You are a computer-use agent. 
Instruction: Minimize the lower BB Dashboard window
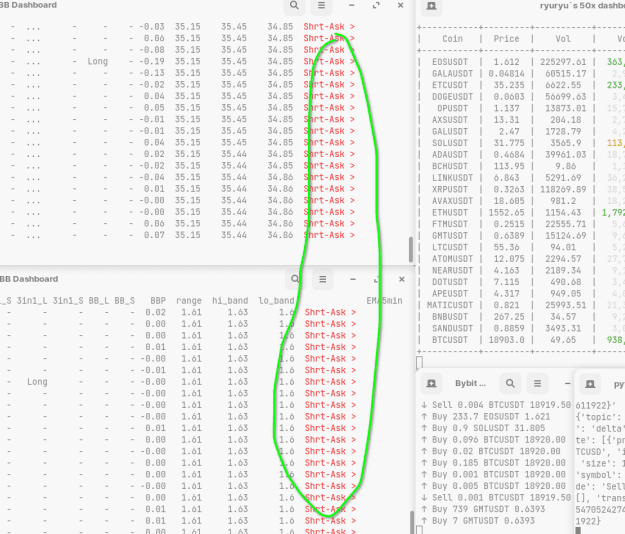click(353, 279)
